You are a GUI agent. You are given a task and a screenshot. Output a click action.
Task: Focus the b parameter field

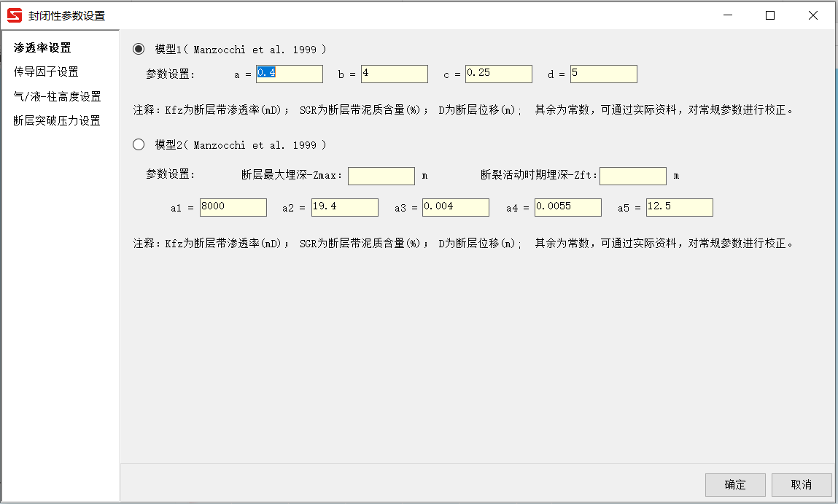point(394,74)
